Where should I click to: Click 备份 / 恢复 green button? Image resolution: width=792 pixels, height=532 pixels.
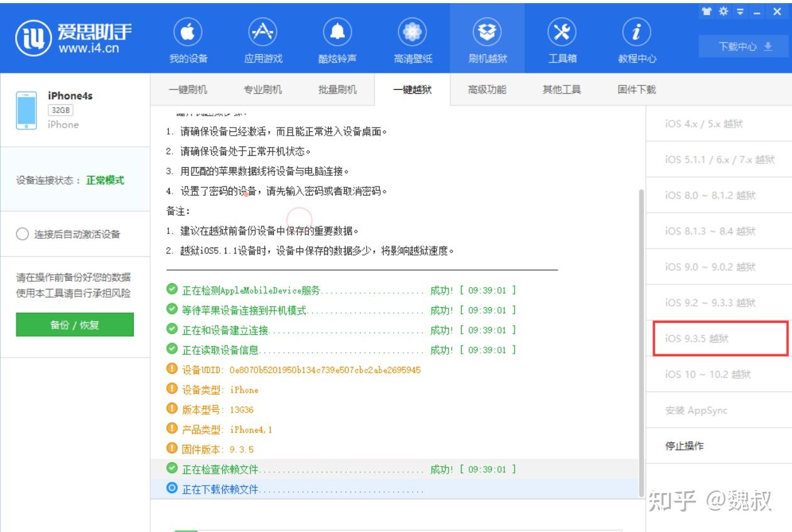click(x=75, y=325)
